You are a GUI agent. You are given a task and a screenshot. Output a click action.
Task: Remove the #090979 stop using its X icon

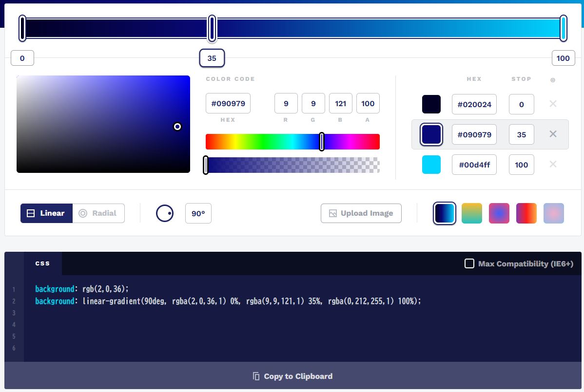pos(553,134)
